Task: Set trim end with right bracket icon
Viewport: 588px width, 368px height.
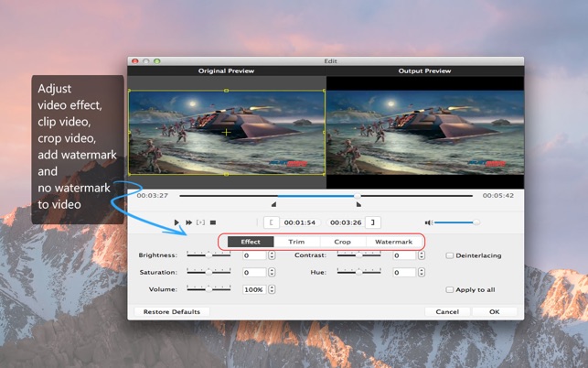Action: pos(372,222)
